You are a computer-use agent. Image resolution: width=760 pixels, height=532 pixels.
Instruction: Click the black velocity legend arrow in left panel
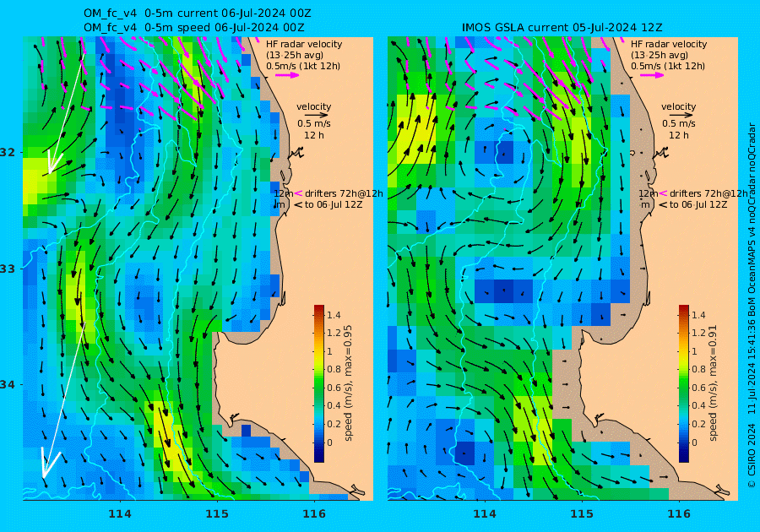pyautogui.click(x=317, y=116)
